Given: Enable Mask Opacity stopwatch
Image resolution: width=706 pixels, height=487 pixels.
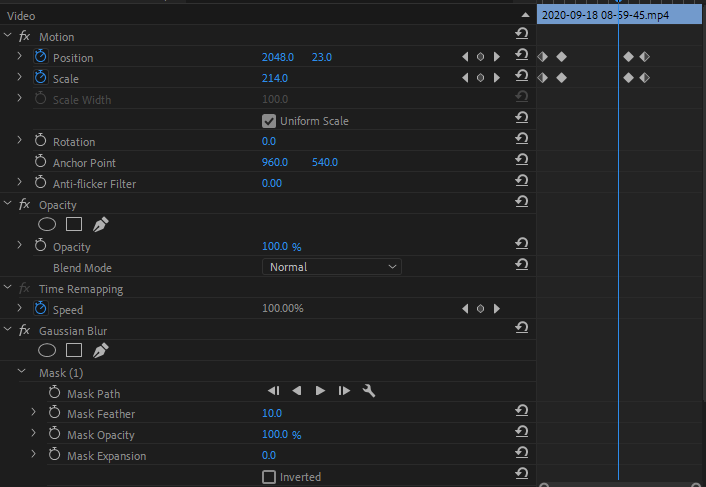Looking at the screenshot, I should [54, 433].
